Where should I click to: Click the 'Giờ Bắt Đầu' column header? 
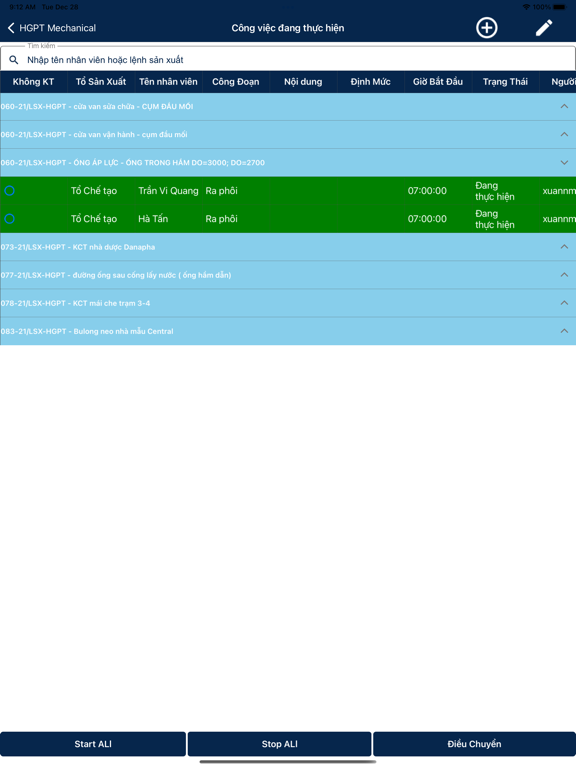coord(438,82)
